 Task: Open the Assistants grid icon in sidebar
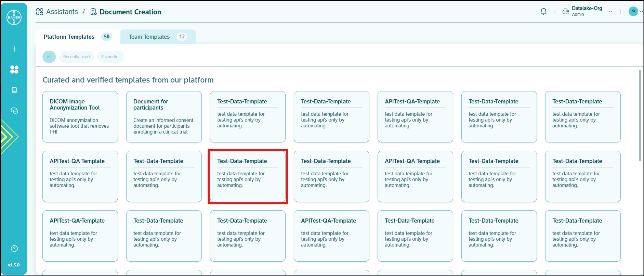(x=14, y=70)
